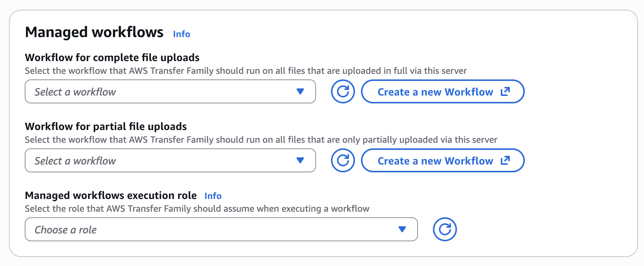
Task: Click 'Workflow for complete file uploads' label
Action: [112, 58]
